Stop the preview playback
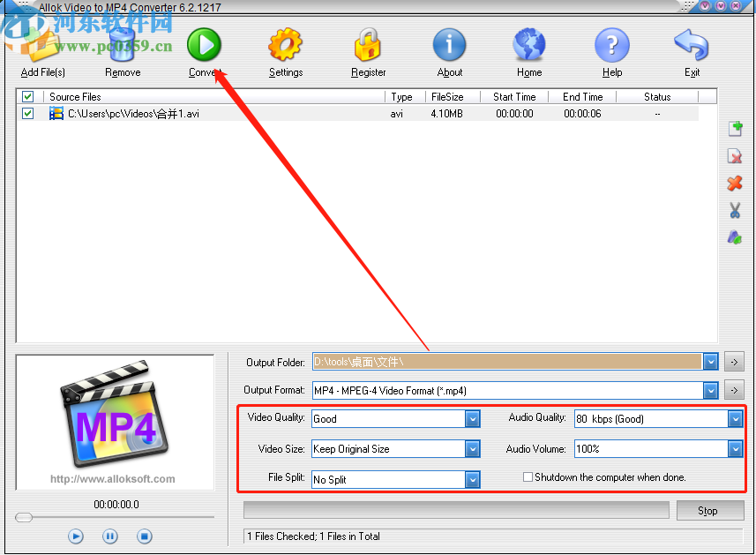Screen dimensions: 756x555 (x=144, y=536)
